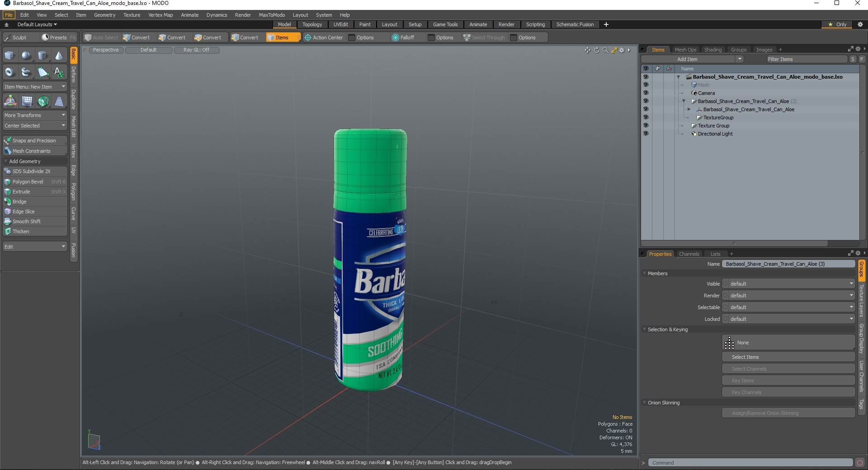
Task: Activate the Transform tool
Action: tap(10, 101)
